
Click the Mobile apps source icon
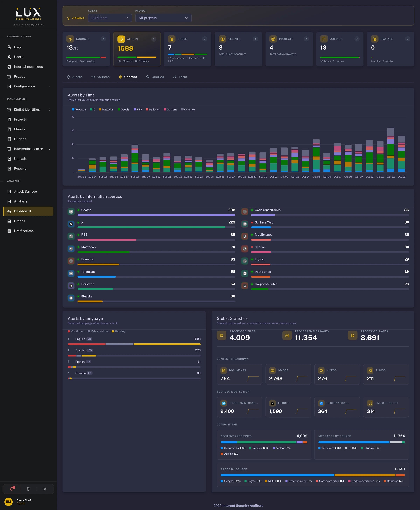(x=245, y=236)
